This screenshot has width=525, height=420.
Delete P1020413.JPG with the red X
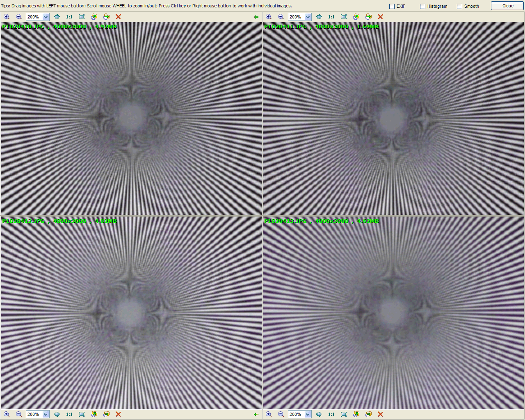pos(380,414)
